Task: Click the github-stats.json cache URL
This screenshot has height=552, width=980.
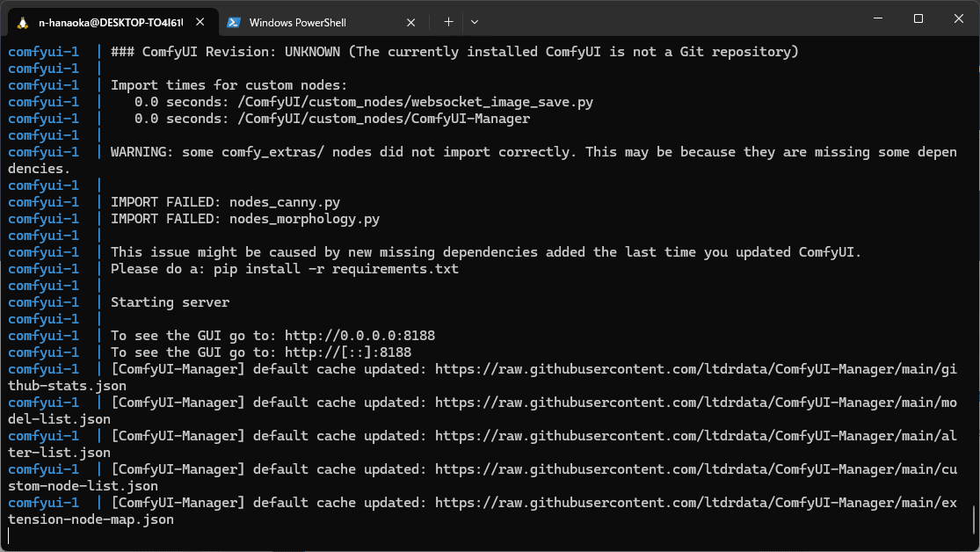Action: [x=695, y=369]
